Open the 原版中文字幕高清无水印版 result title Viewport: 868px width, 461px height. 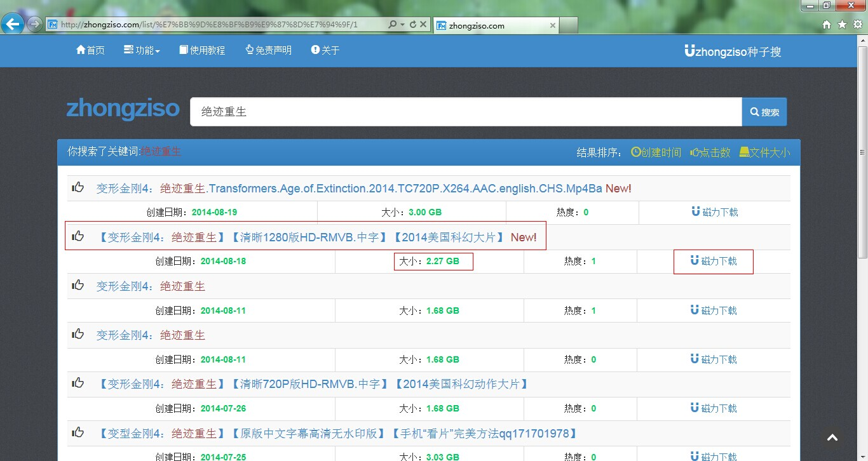[x=339, y=434]
